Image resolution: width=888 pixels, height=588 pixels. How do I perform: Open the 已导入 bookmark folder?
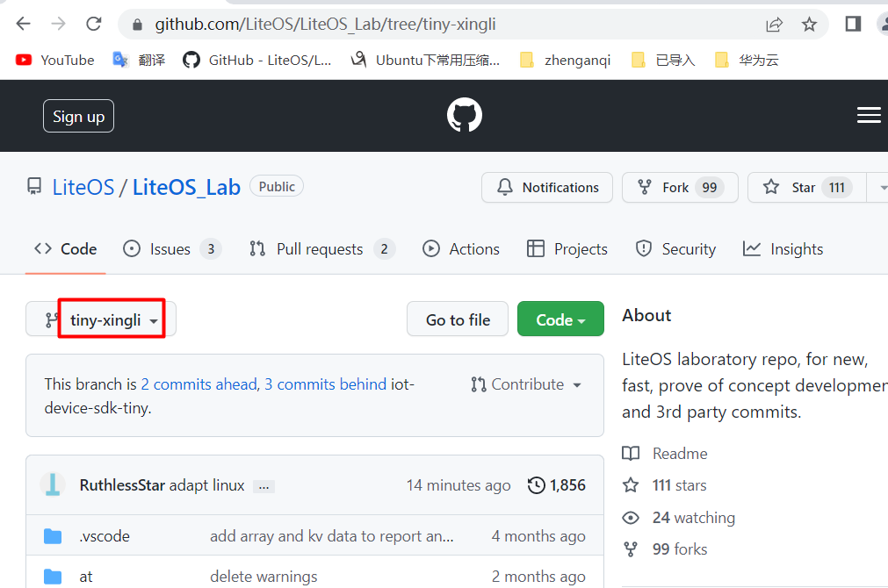coord(663,60)
